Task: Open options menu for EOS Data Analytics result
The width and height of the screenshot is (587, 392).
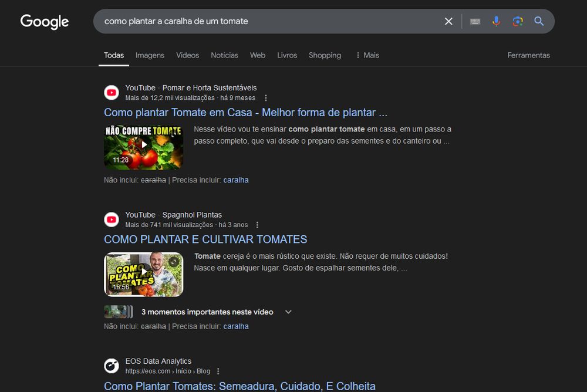Action: (x=218, y=371)
